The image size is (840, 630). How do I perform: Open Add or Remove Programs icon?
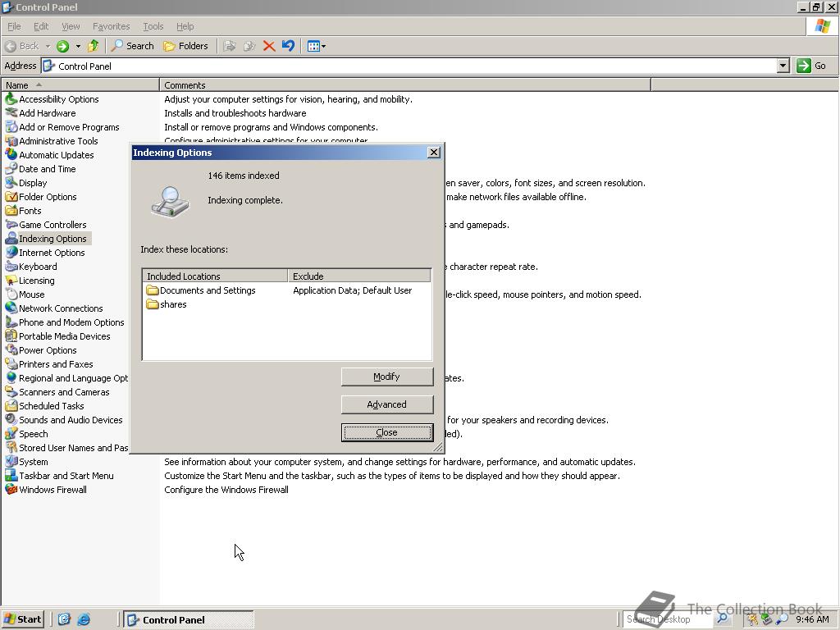[11, 127]
